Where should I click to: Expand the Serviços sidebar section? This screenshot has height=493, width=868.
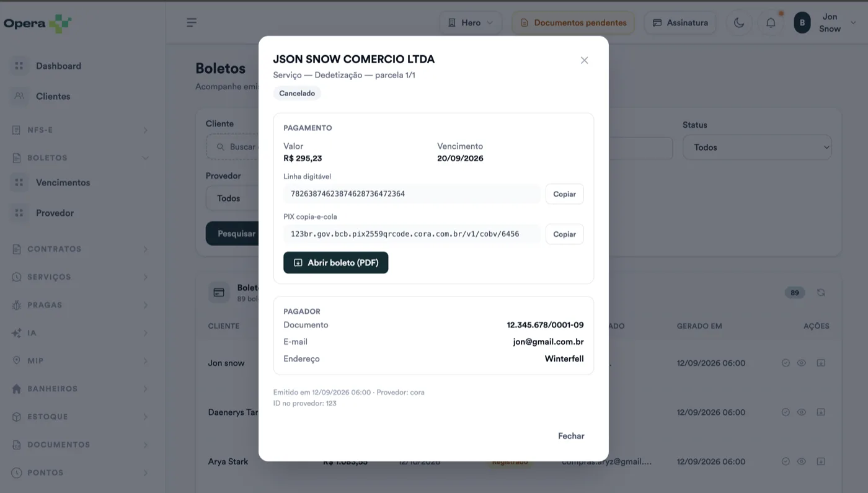coord(80,277)
